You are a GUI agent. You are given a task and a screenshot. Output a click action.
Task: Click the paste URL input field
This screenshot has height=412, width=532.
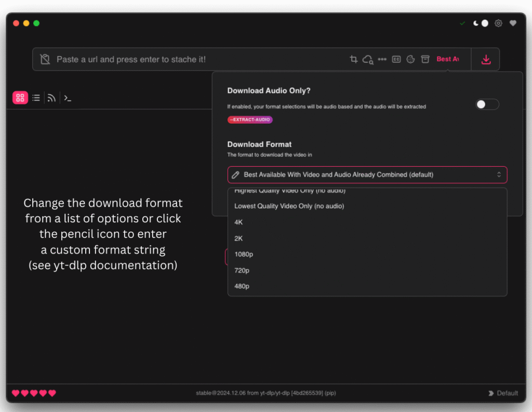coord(197,59)
